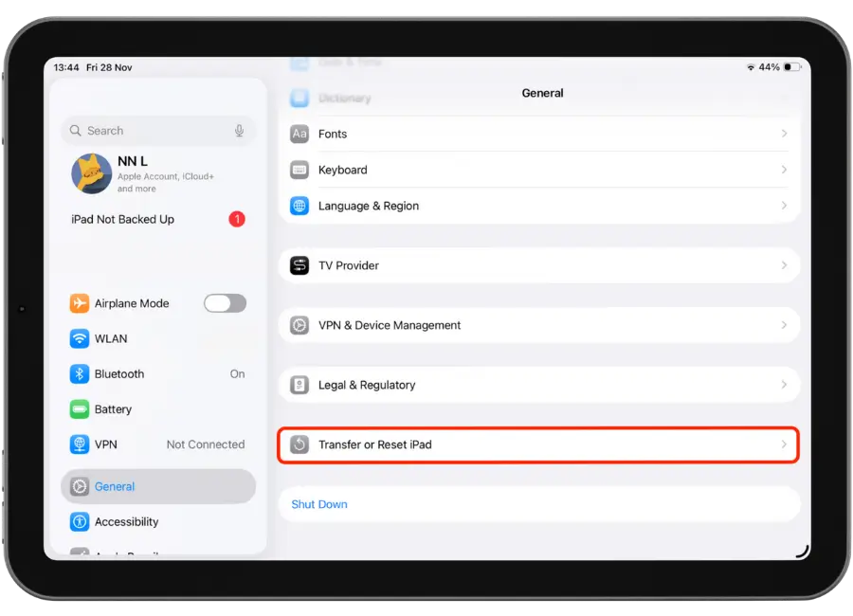Select Battery in the sidebar

point(113,409)
